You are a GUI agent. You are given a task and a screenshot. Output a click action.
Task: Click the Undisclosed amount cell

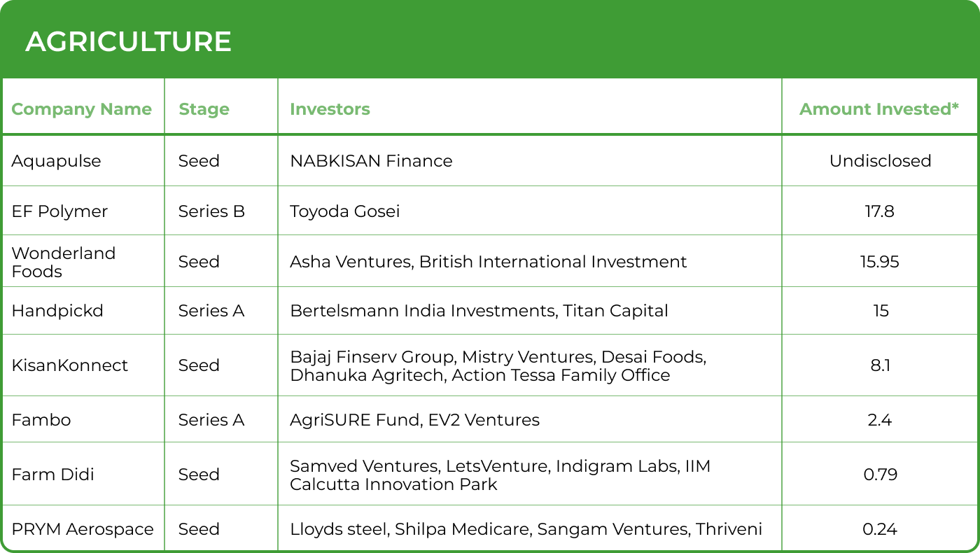pos(880,161)
